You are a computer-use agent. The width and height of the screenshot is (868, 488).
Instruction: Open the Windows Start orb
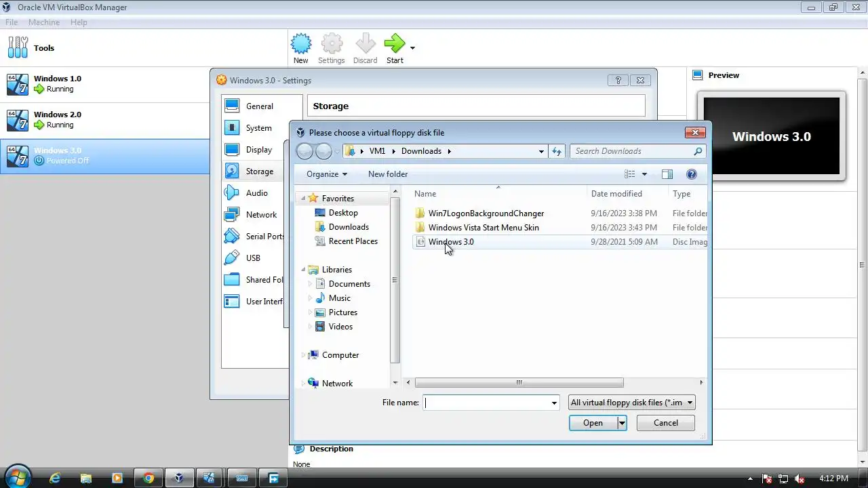click(16, 478)
